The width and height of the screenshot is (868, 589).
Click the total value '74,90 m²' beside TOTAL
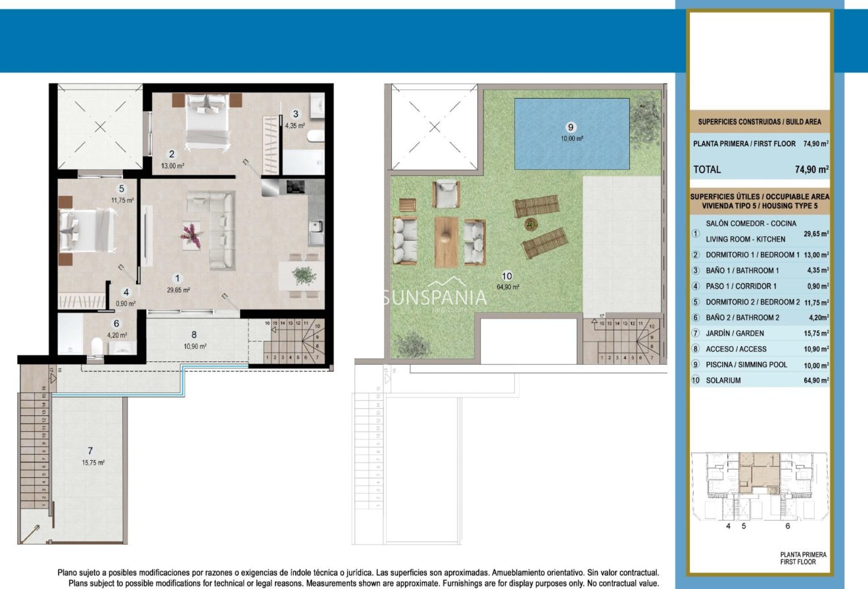click(811, 169)
